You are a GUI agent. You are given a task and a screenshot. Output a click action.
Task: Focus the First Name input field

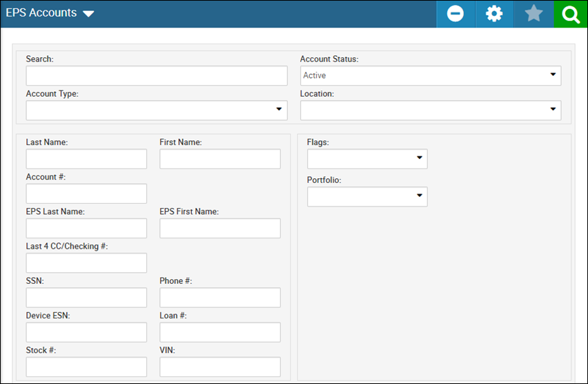click(x=220, y=159)
